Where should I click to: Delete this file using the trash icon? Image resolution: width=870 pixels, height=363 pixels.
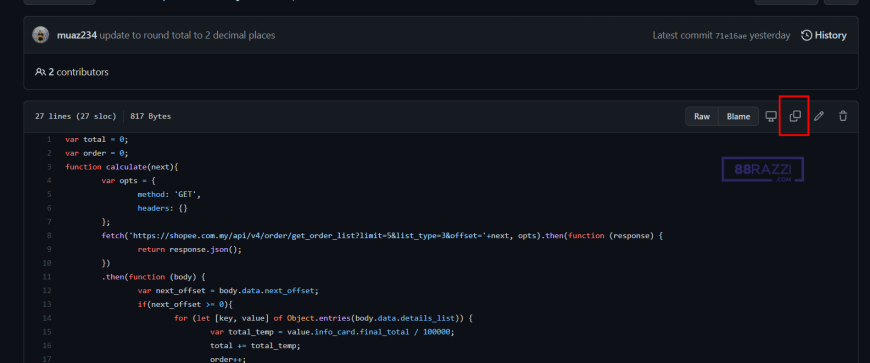843,117
